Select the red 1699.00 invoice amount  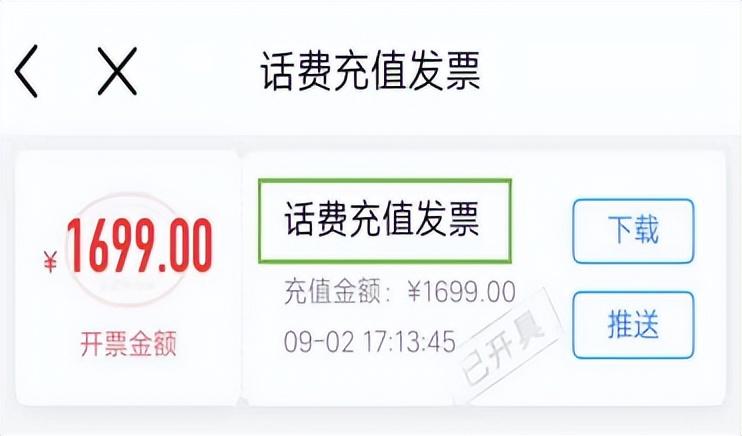coord(139,248)
